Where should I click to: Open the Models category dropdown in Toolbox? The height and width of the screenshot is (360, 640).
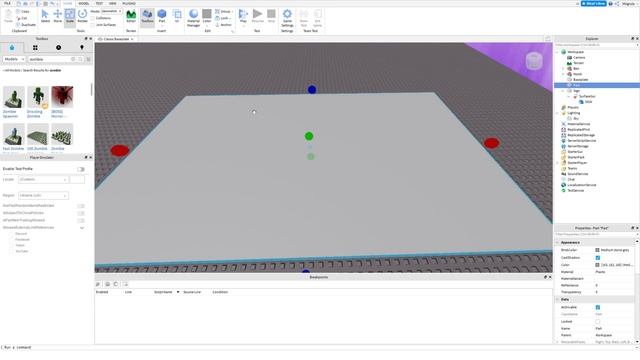(x=13, y=60)
